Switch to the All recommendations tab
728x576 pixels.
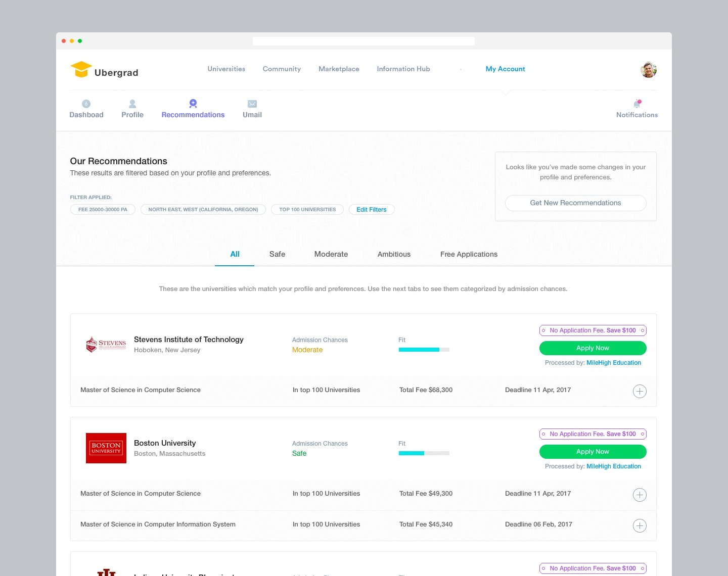235,254
